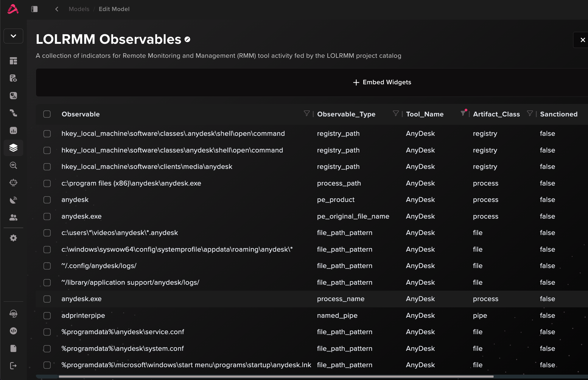Viewport: 588px width, 380px height.
Task: Open the filter on the Observable_Type column
Action: coord(396,113)
